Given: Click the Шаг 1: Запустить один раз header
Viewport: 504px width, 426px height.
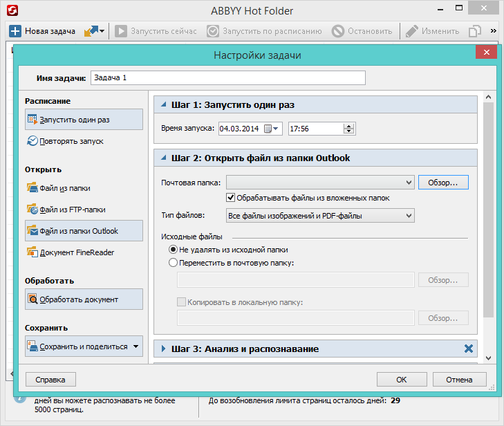Looking at the screenshot, I should coord(315,104).
